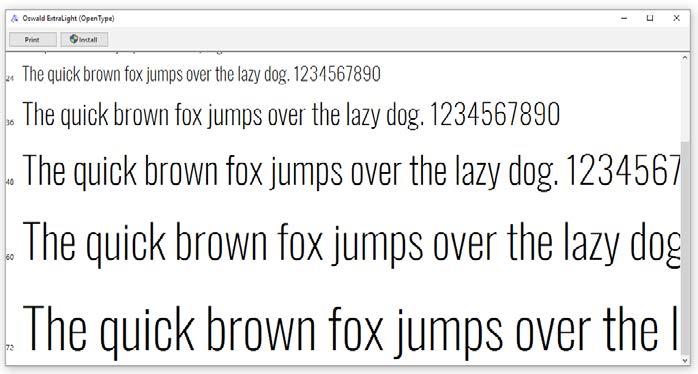This screenshot has width=698, height=374.
Task: Click the size label 36
Action: 10,122
